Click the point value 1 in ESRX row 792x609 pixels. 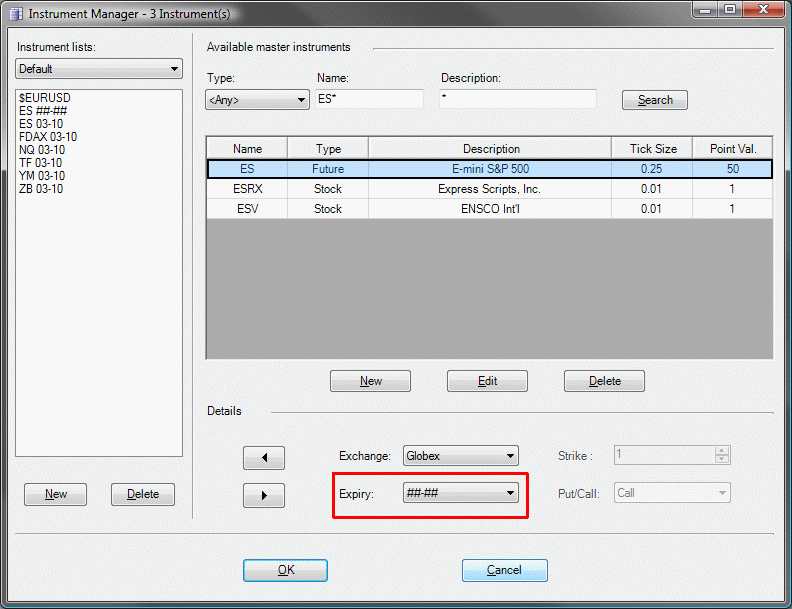tap(732, 189)
